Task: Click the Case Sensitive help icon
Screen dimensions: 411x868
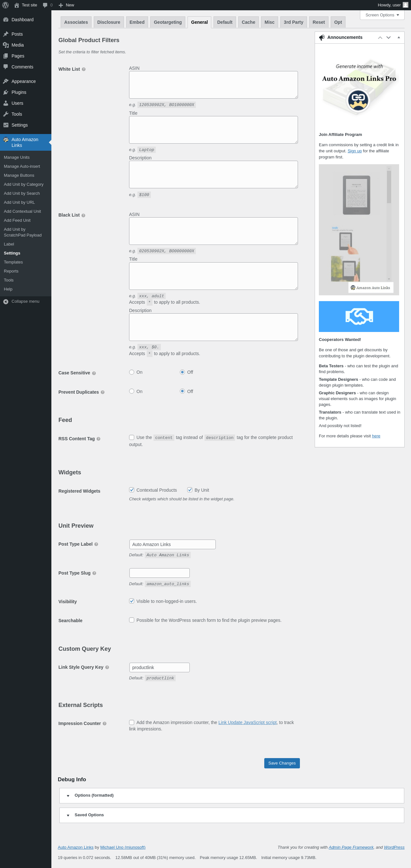Action: 94,373
